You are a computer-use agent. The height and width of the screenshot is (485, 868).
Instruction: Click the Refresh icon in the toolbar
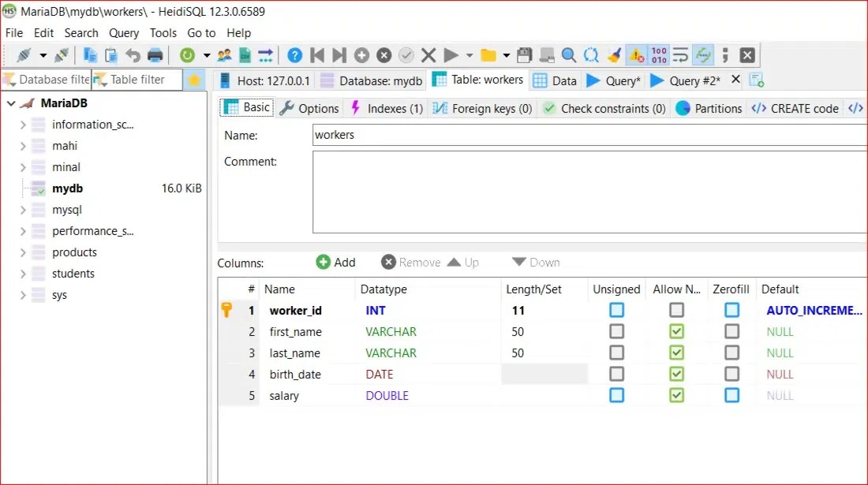coord(188,55)
